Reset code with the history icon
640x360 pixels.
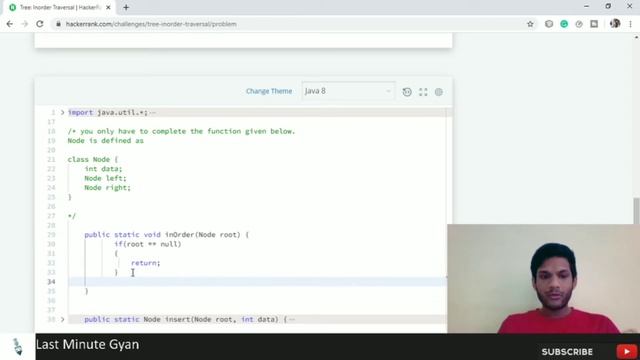click(x=407, y=92)
